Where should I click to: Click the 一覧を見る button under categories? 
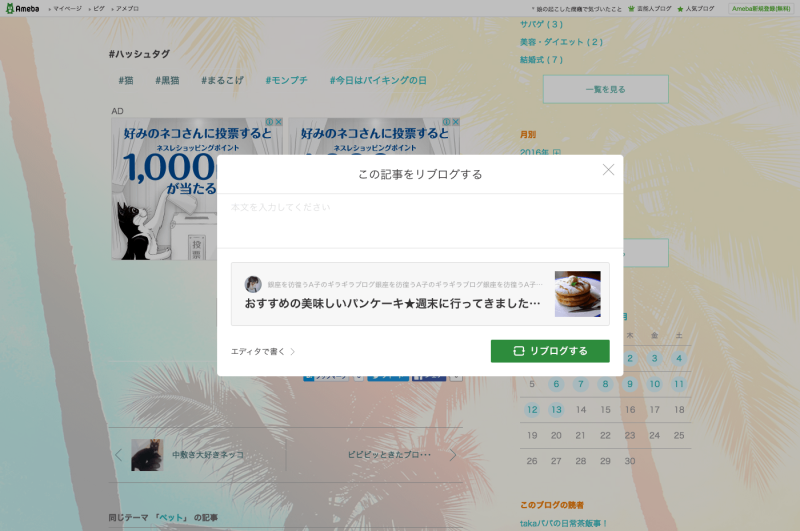pyautogui.click(x=606, y=89)
